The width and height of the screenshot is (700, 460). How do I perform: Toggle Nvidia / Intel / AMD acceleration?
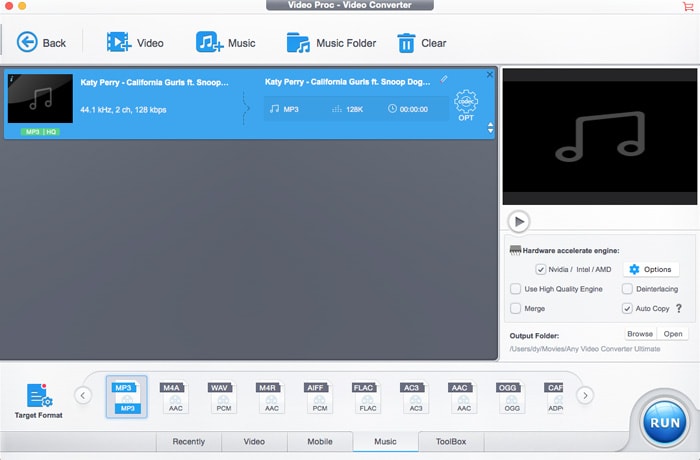[x=540, y=269]
